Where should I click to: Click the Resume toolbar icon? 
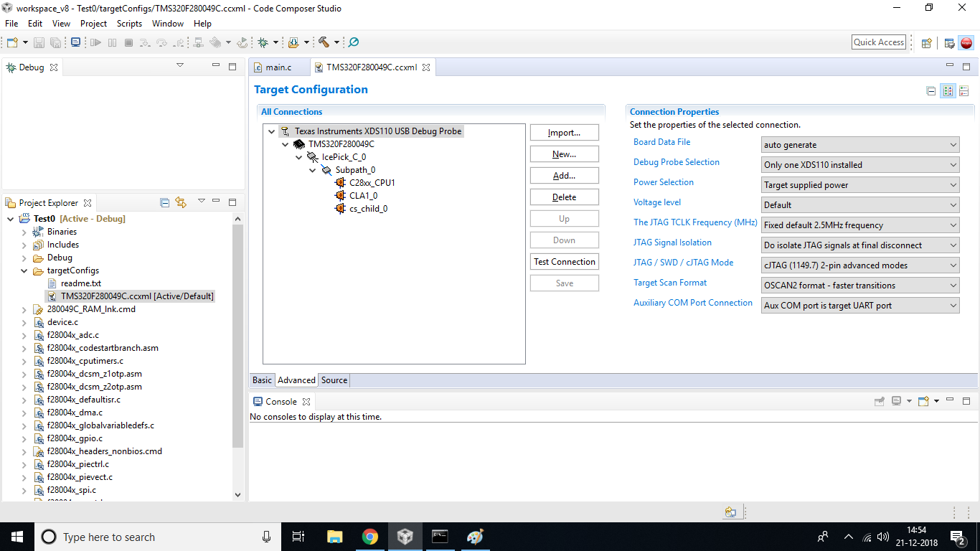pos(95,42)
